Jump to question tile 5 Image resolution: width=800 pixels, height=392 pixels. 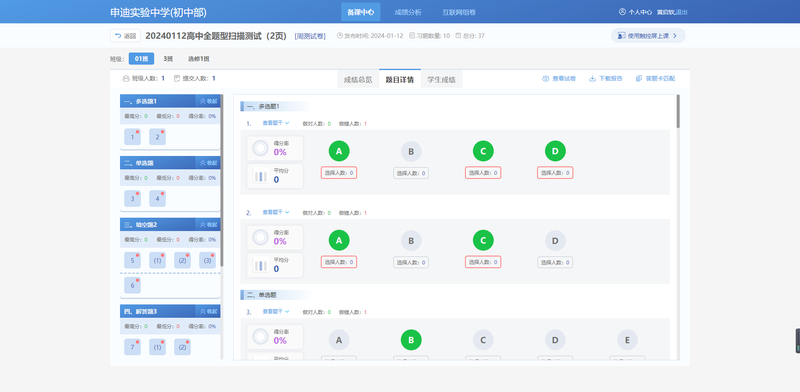(x=133, y=260)
